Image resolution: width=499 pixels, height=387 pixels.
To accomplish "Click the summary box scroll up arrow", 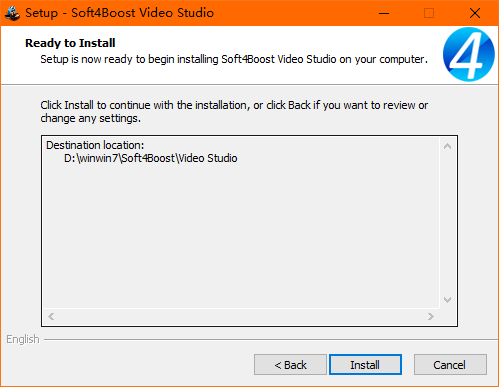I will (x=447, y=146).
